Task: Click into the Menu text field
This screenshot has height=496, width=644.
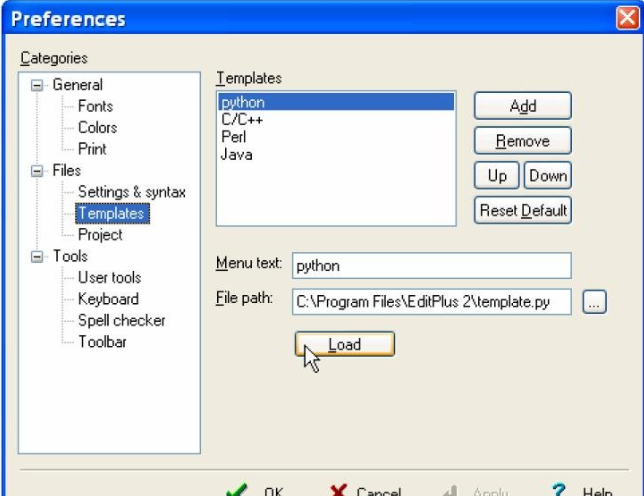Action: 432,266
